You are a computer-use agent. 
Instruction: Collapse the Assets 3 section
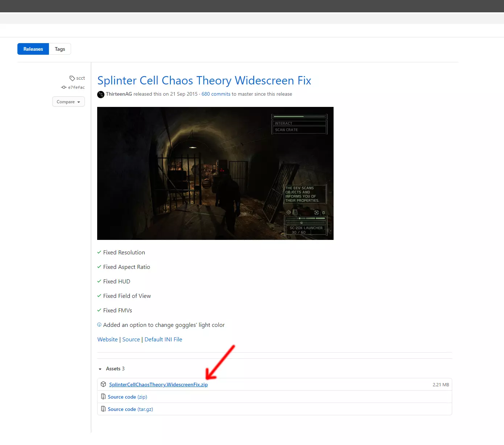112,369
